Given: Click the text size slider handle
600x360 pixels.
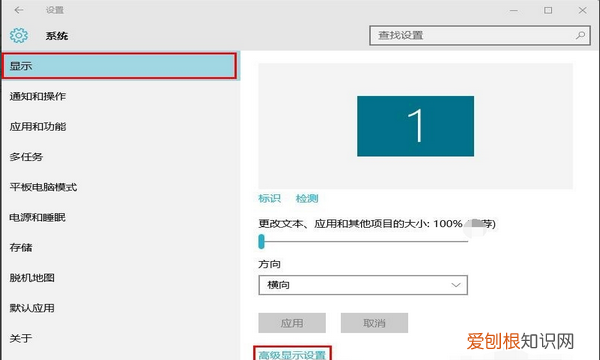Looking at the screenshot, I should [261, 241].
